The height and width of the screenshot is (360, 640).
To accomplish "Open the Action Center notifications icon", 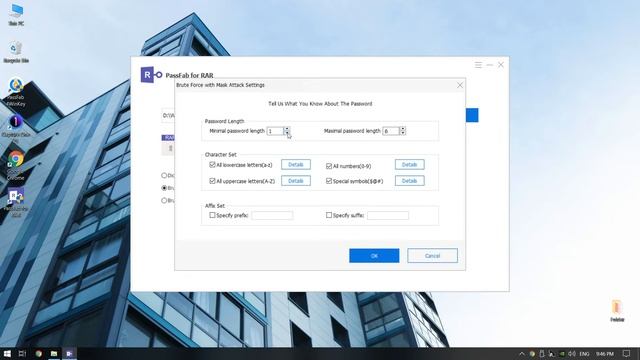I will pyautogui.click(x=627, y=353).
